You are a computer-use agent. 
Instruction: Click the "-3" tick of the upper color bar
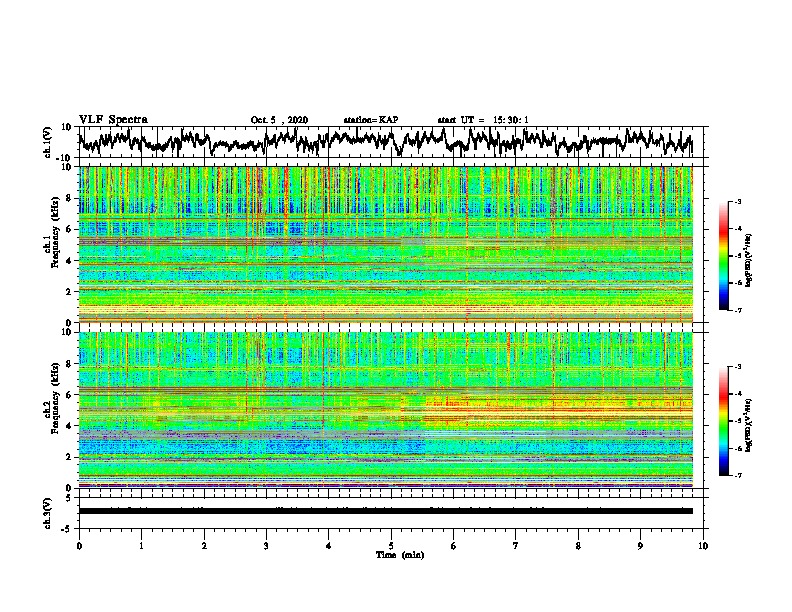tap(737, 202)
